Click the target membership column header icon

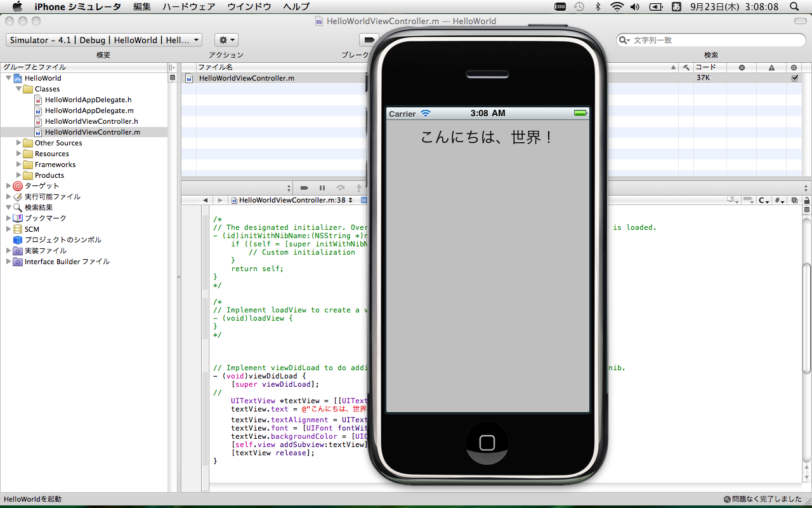coord(794,67)
